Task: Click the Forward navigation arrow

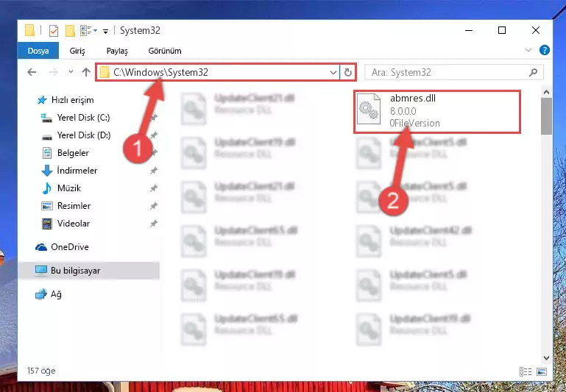Action: 54,72
